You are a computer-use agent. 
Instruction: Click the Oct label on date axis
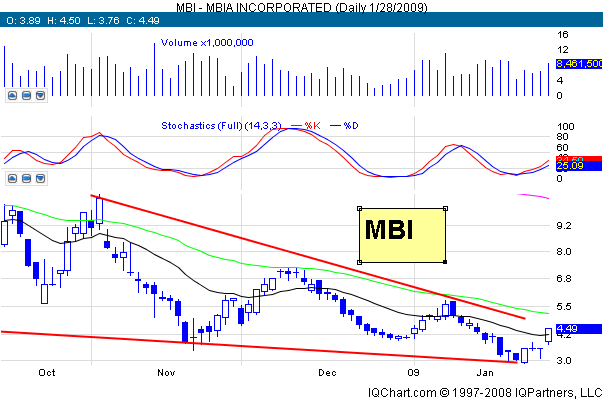click(x=47, y=372)
